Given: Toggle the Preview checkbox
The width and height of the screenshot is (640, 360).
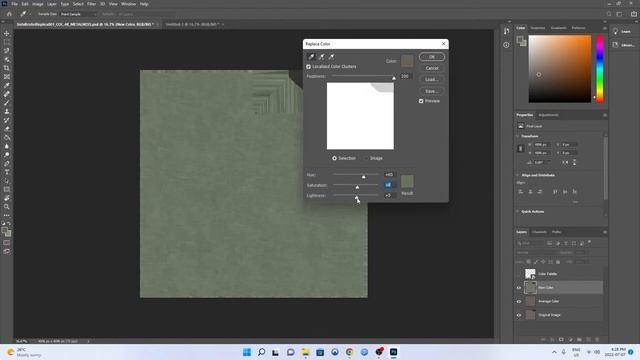Looking at the screenshot, I should pos(421,101).
